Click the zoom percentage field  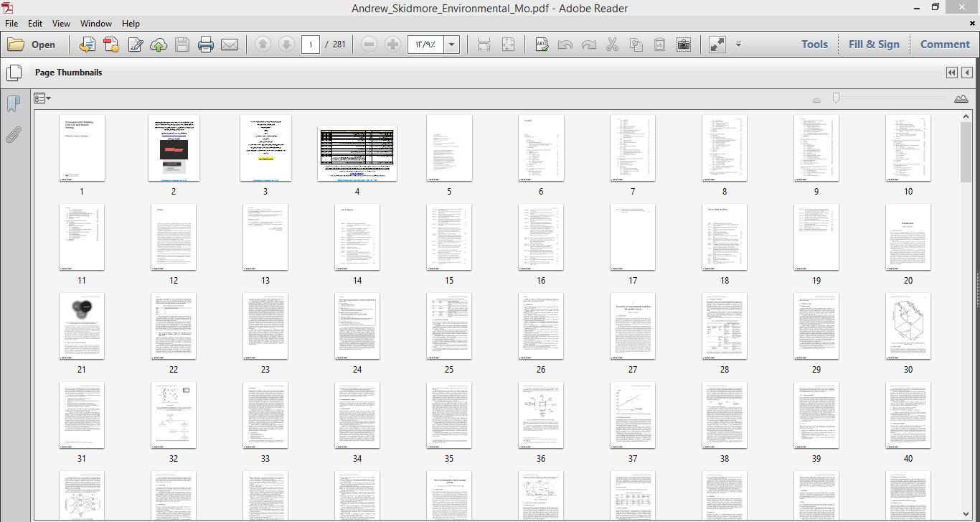point(426,45)
